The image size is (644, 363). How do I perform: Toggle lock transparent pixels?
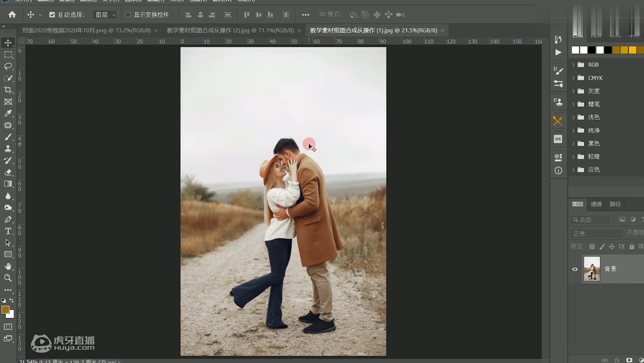[x=592, y=247]
